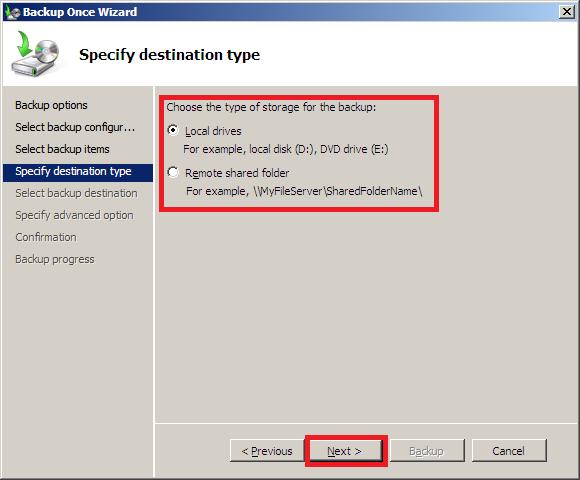Go to the Backup options step

coord(51,105)
